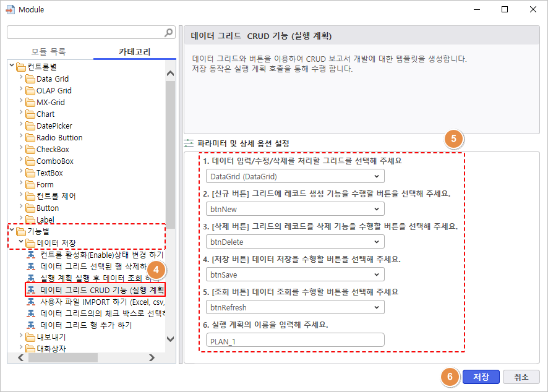The height and width of the screenshot is (392, 548).
Task: Click the Chart folder icon
Action: (x=30, y=114)
